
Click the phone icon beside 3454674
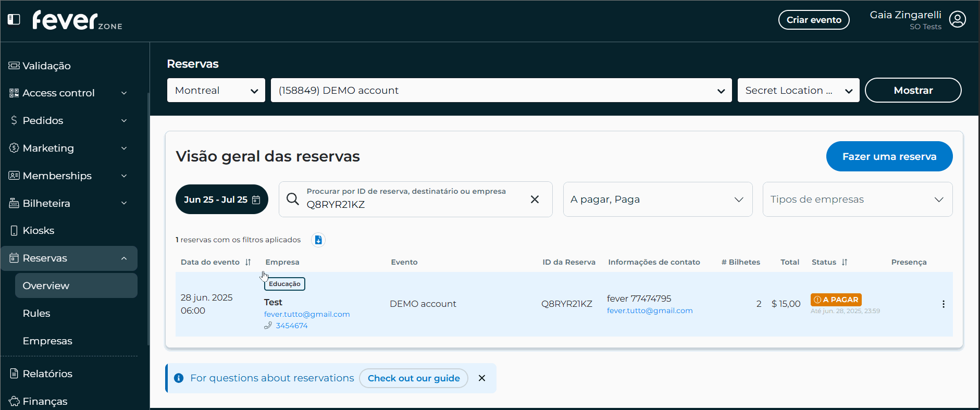coord(268,326)
